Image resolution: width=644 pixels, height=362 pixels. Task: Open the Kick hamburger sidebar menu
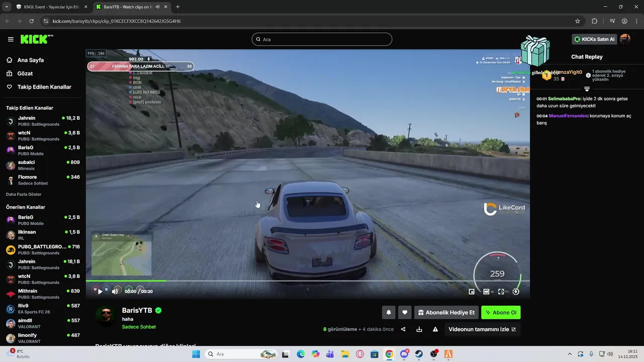tap(11, 39)
